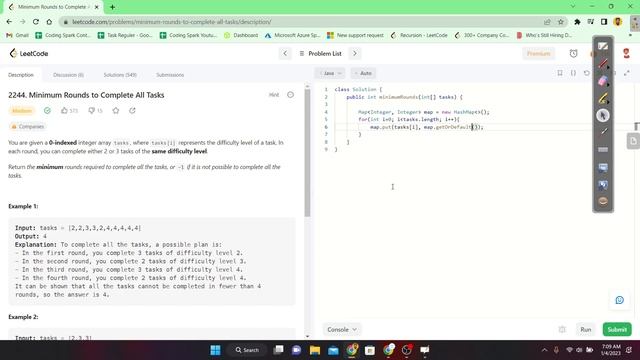Go to the previous problem arrow
640x360 pixels.
click(x=285, y=53)
